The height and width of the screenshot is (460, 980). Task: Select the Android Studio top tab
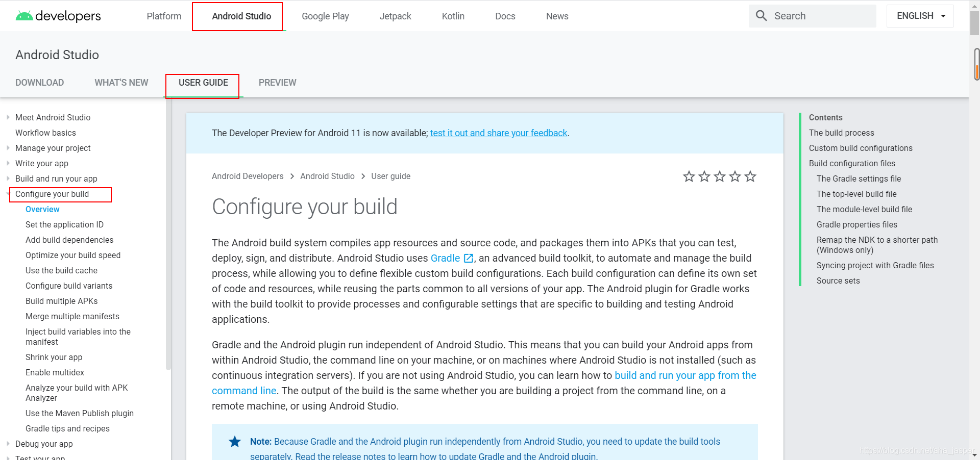(x=241, y=16)
